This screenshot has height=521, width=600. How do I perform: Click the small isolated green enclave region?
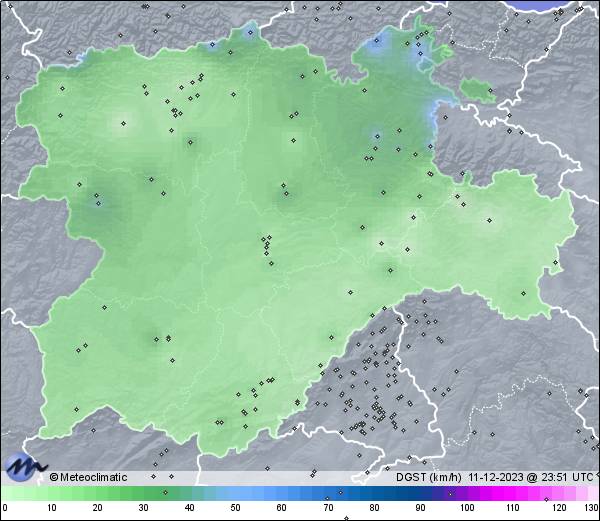[x=477, y=90]
